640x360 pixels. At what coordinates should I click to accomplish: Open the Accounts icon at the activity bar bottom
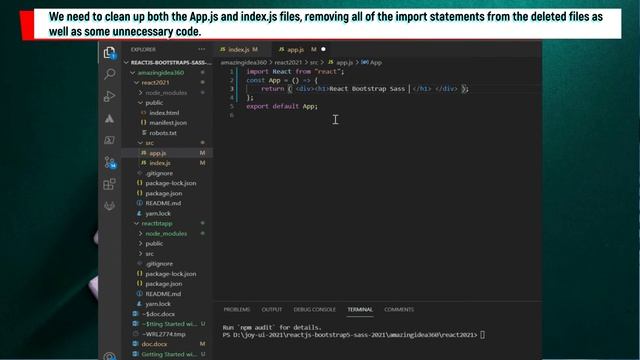[109, 356]
